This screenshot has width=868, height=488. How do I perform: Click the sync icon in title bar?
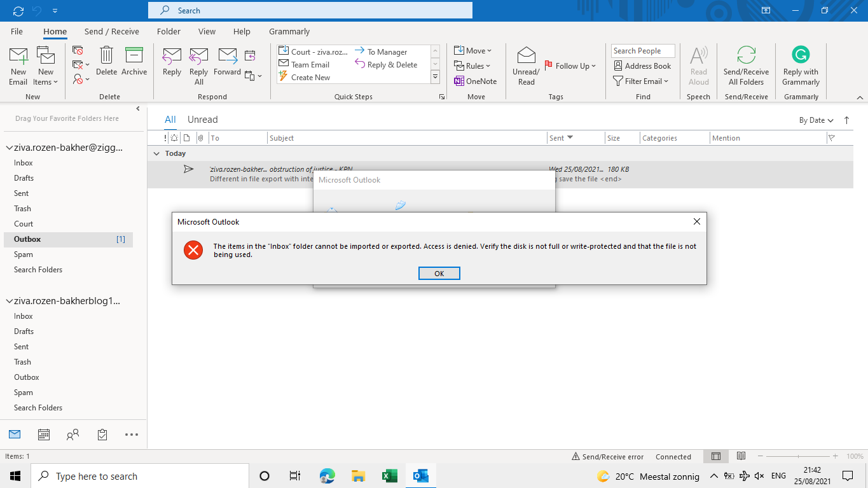click(18, 11)
